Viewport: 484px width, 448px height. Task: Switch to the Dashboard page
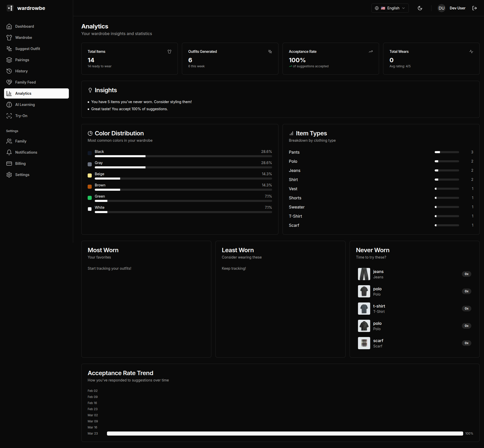point(24,26)
